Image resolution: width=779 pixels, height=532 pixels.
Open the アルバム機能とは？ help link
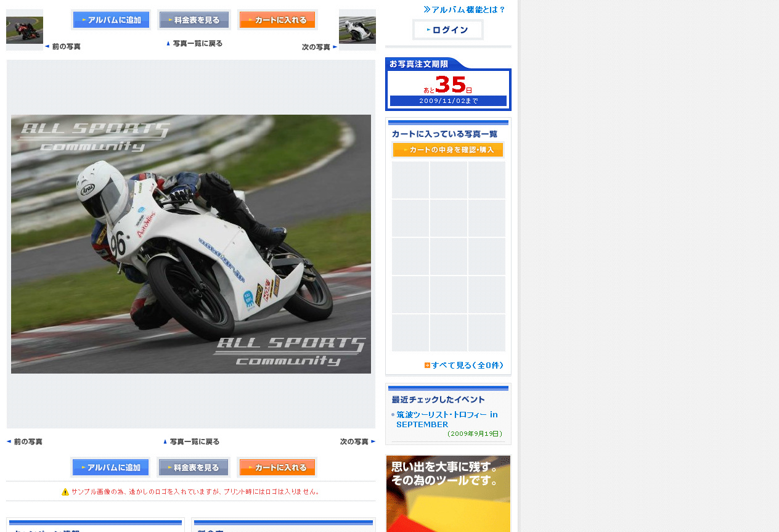465,10
